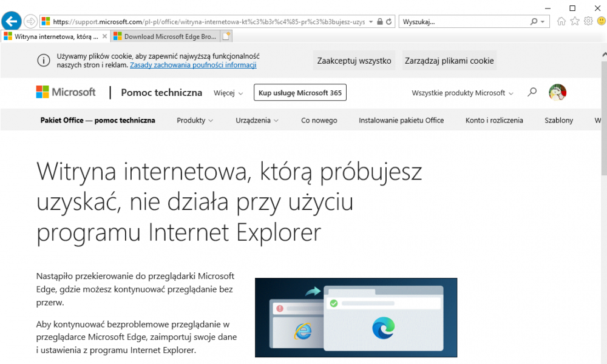Open Internet Explorer settings gear
The image size is (607, 364).
click(x=588, y=21)
